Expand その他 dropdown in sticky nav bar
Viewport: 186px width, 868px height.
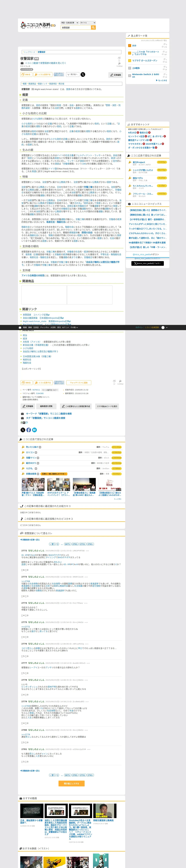tap(74, 327)
